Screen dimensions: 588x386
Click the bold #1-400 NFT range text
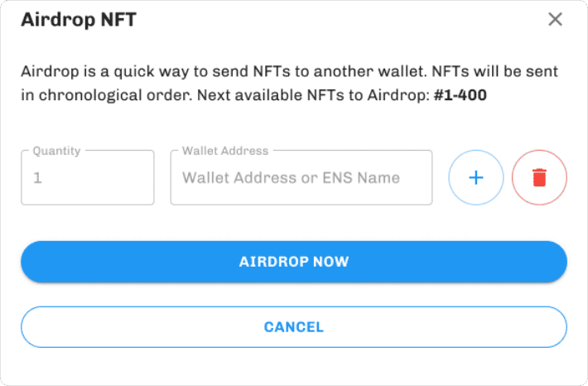[460, 95]
